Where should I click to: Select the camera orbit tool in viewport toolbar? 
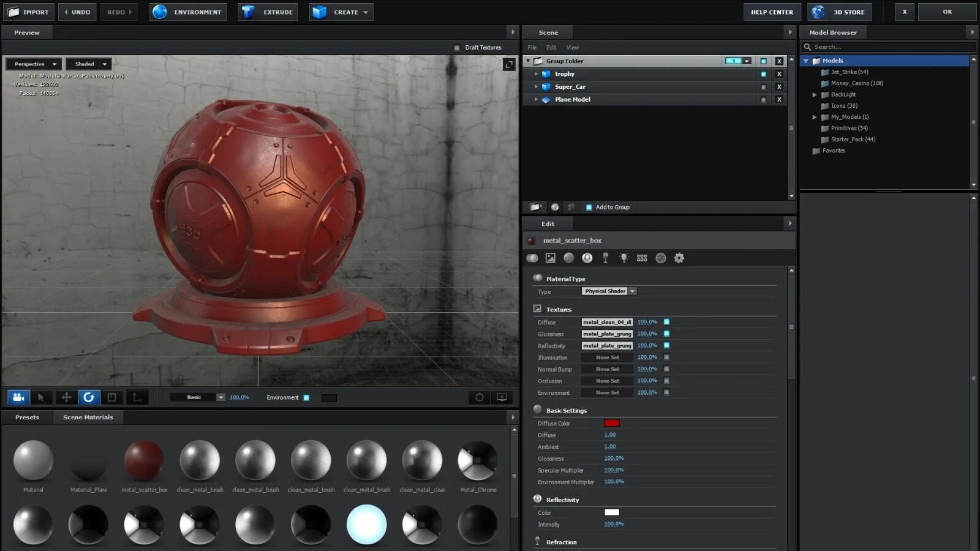[x=18, y=397]
